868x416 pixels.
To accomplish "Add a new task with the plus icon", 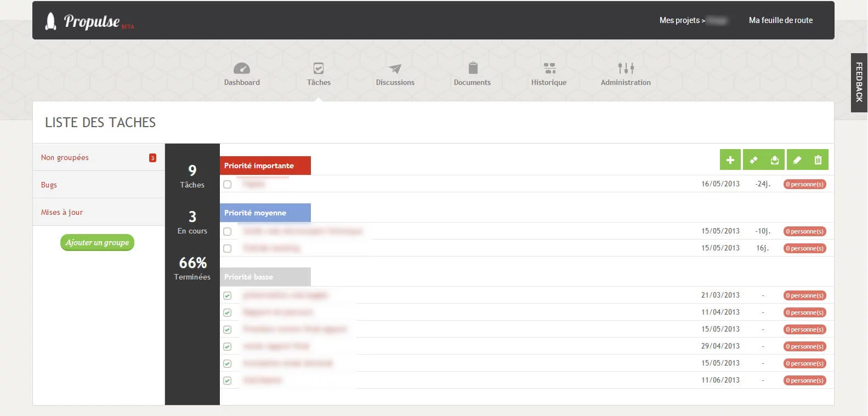I will tap(730, 159).
